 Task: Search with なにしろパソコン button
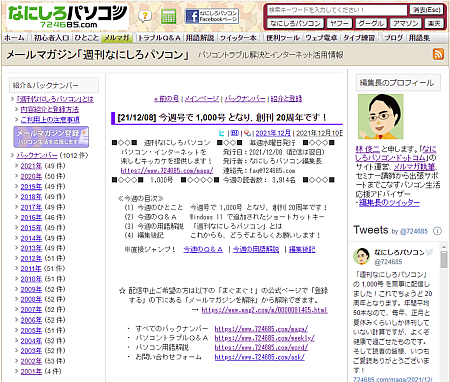296,23
